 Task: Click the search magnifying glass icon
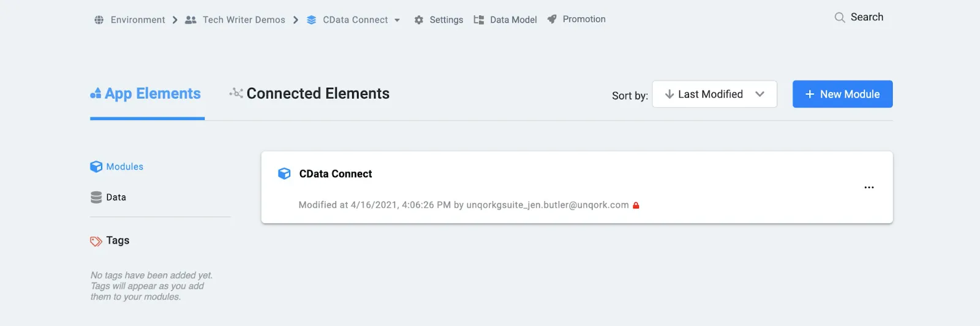click(840, 17)
